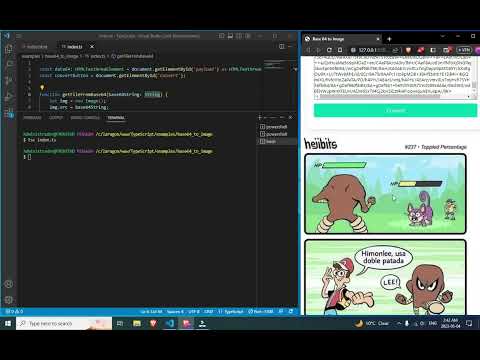Click the share icon in address bar
The width and height of the screenshot is (480, 360).
click(x=395, y=50)
